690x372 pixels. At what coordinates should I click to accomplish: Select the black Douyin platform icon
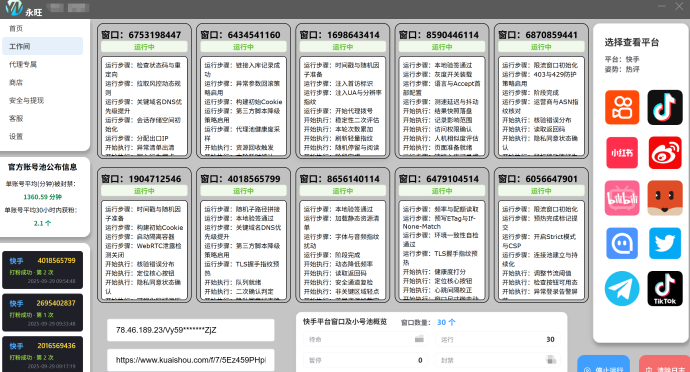pos(665,107)
